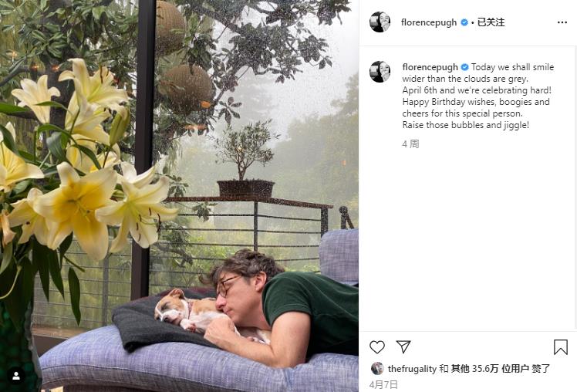Viewport: 577px width, 392px height.
Task: Toggle the 已关注 following button
Action: (491, 22)
